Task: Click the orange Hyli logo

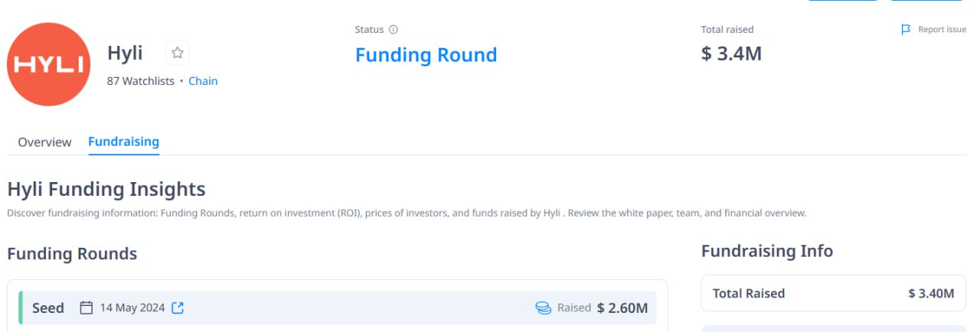Action: click(x=49, y=64)
